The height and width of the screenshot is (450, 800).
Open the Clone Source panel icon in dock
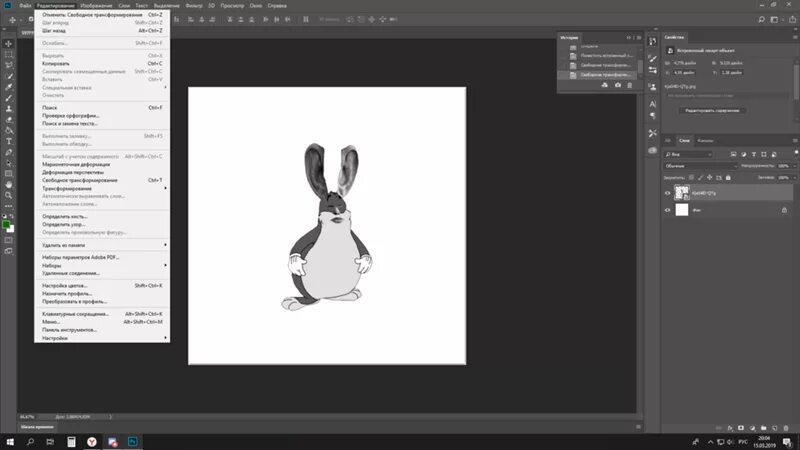(653, 87)
